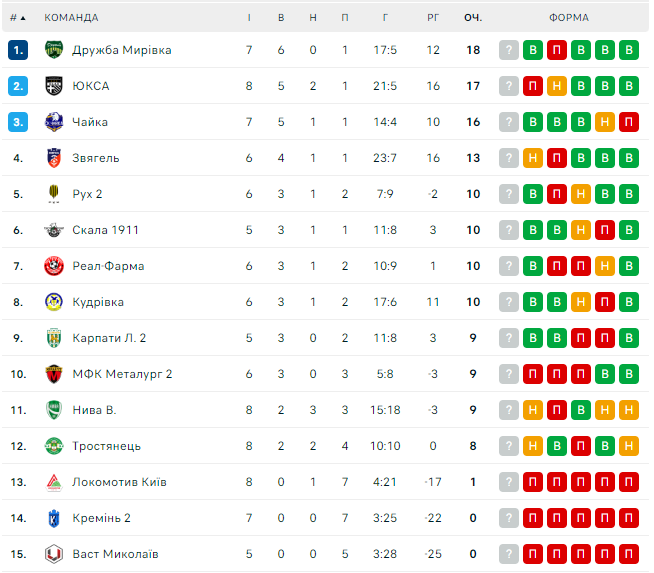The image size is (654, 573).
Task: Click the Рух 2 team logo
Action: (x=54, y=194)
